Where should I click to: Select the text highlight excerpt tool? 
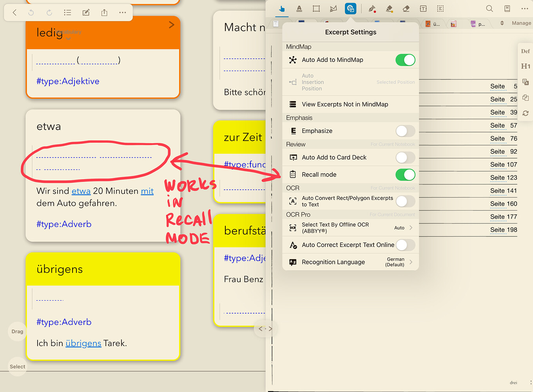tap(299, 9)
